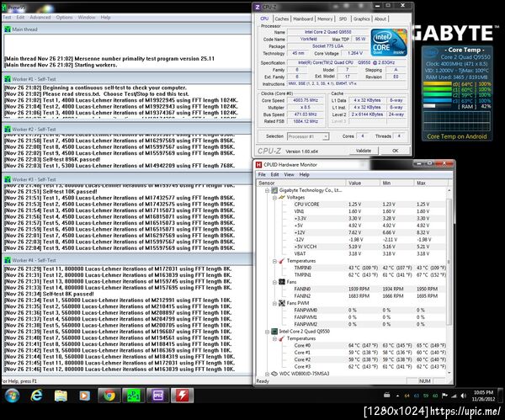Switch to Prime95 on the taskbar
Viewport: 505px width, 420px height.
point(133,396)
